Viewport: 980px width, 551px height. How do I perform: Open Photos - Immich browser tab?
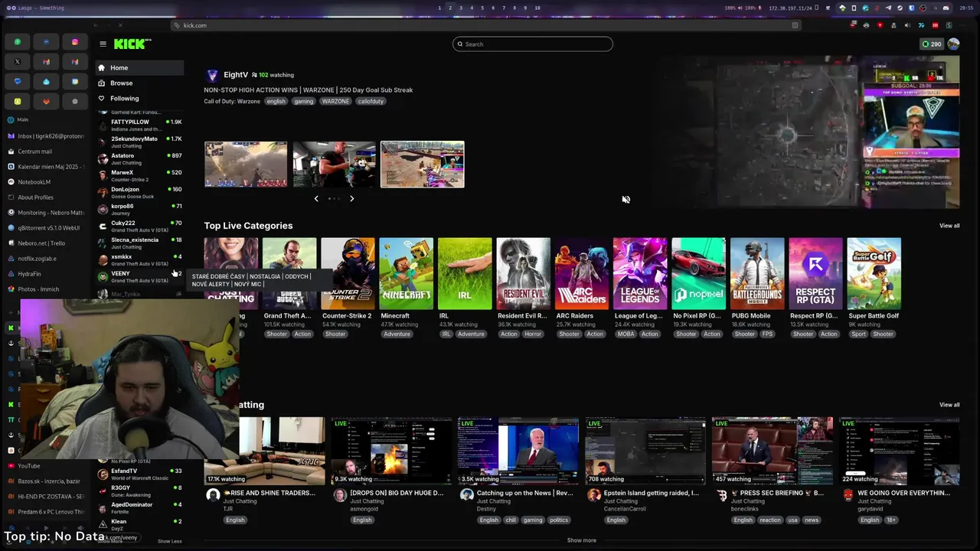point(46,289)
